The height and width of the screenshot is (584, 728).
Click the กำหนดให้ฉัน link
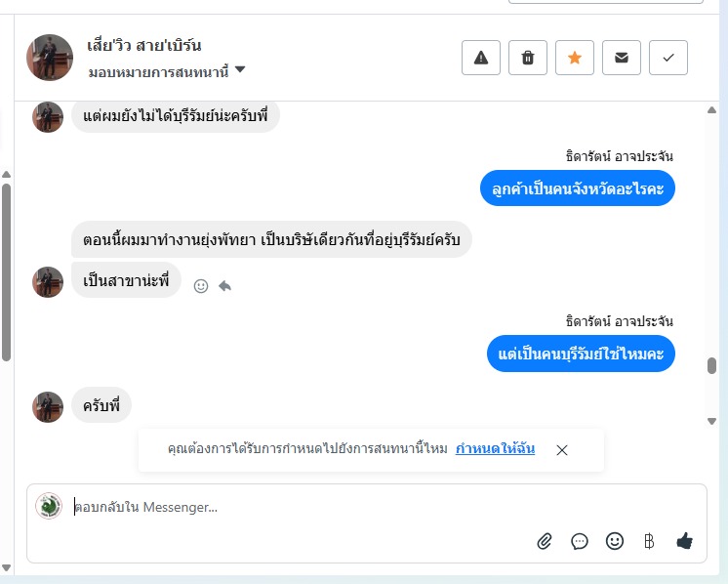click(495, 449)
